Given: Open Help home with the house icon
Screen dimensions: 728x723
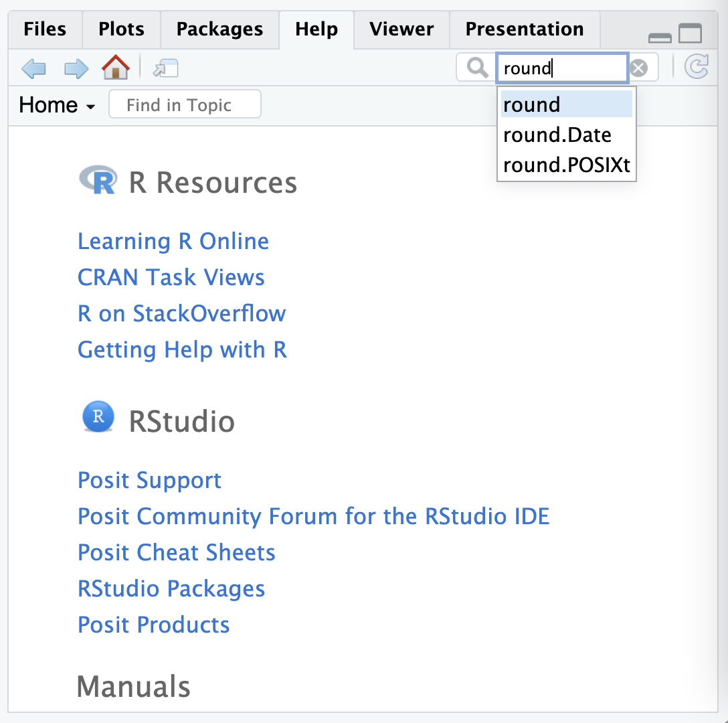Looking at the screenshot, I should [x=116, y=68].
